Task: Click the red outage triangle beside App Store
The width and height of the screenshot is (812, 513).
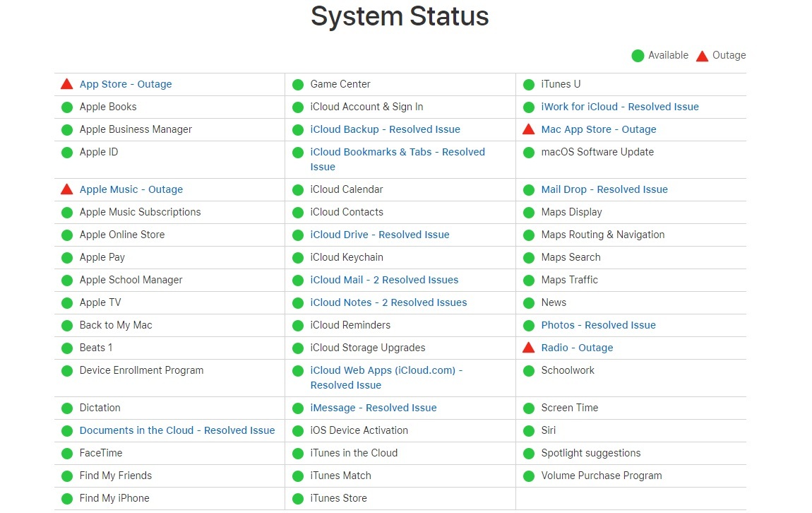Action: [x=67, y=83]
